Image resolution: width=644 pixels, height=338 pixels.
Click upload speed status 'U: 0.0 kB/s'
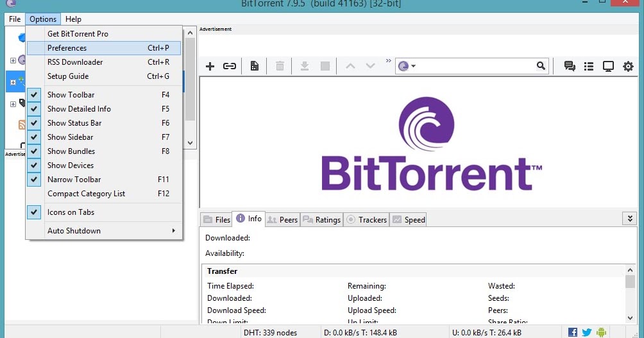(x=471, y=333)
